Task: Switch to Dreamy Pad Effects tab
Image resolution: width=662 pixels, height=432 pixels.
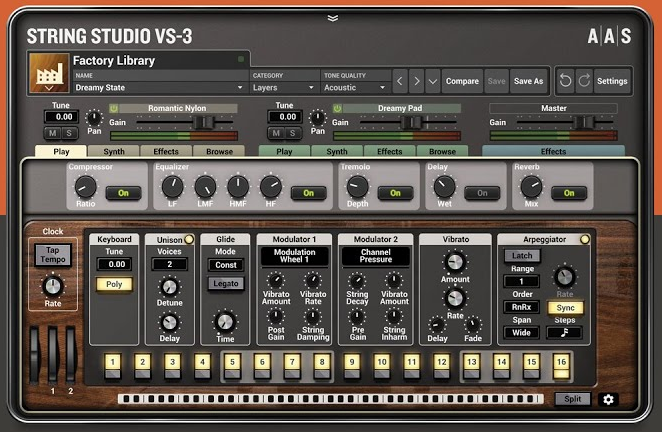Action: [x=390, y=151]
